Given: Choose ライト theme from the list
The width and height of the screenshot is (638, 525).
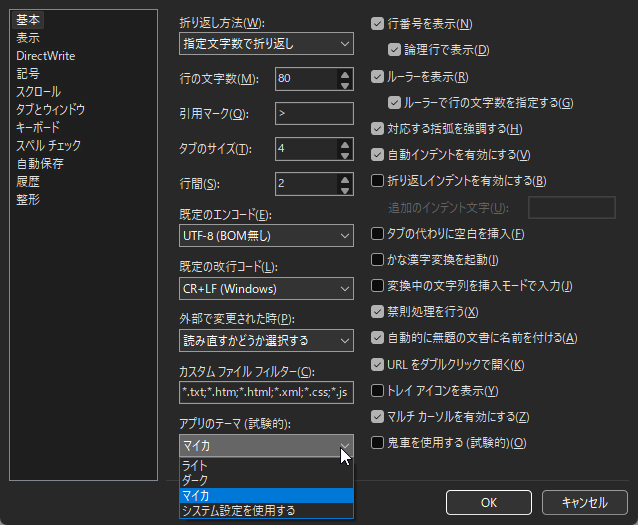Looking at the screenshot, I should [266, 466].
